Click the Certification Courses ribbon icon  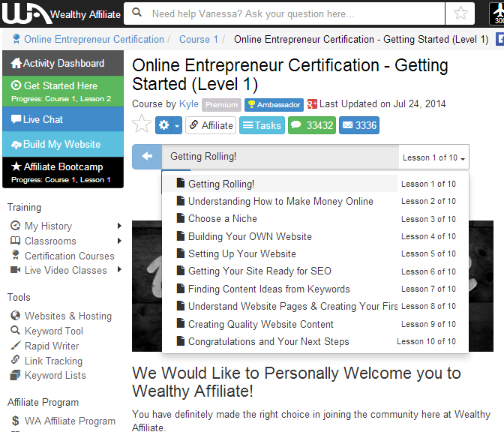[15, 255]
